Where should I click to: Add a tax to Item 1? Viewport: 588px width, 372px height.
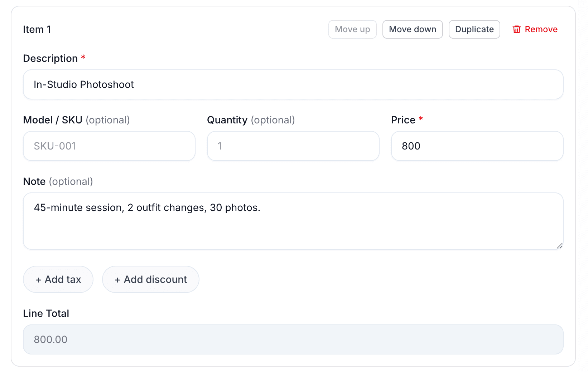pos(58,279)
